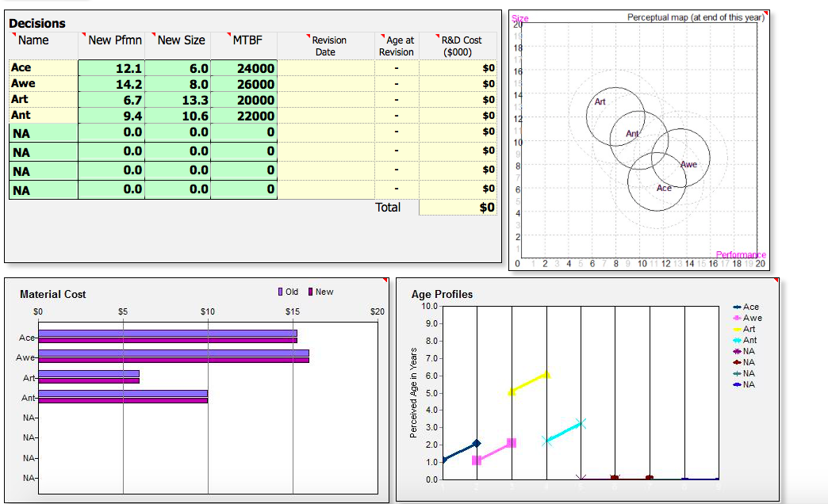Click the Decisions heading

tap(37, 23)
